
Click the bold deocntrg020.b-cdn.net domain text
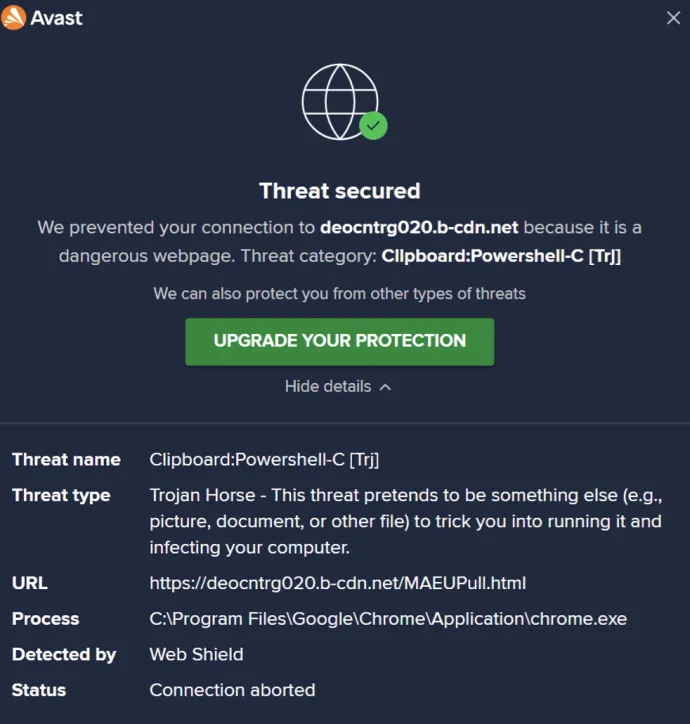pos(419,227)
